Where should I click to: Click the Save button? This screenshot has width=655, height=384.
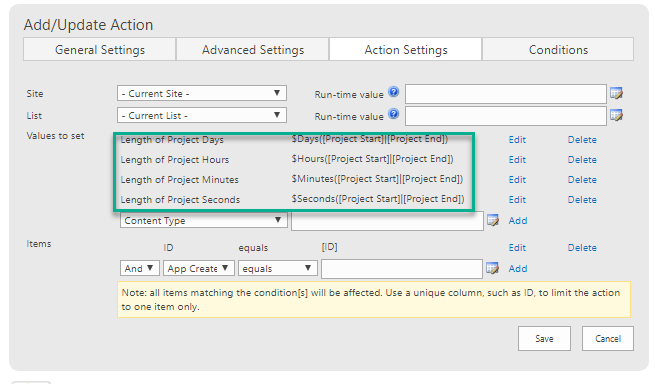pos(544,338)
